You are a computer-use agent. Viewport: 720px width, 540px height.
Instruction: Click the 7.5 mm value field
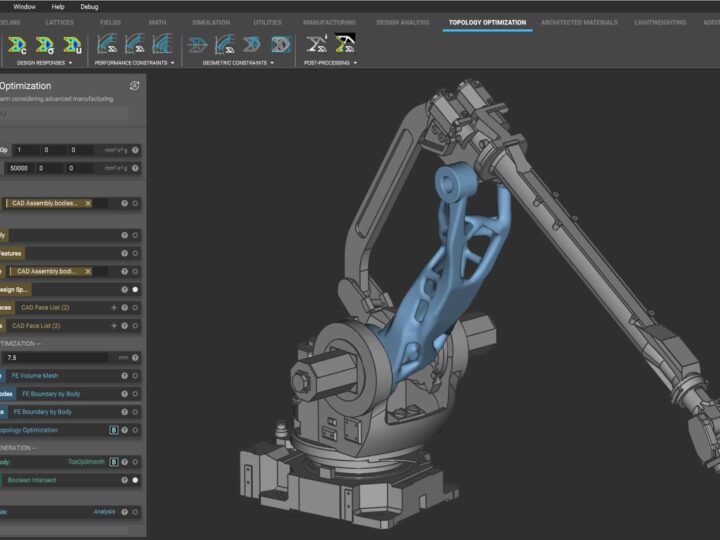pos(56,358)
